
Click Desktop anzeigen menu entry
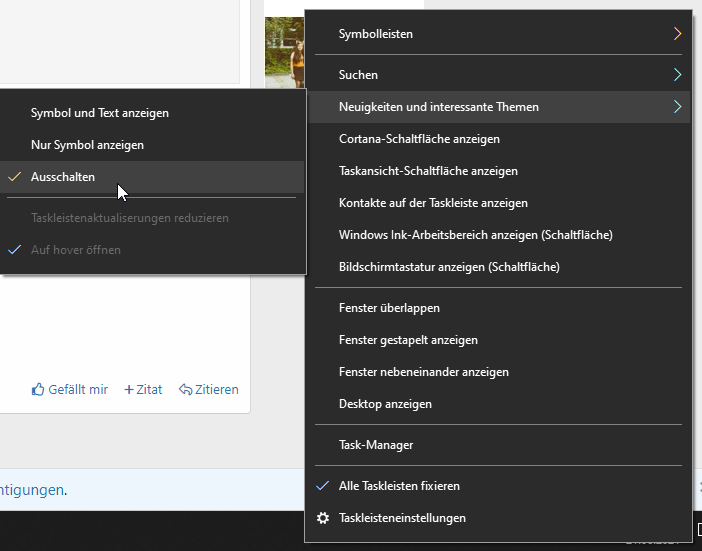(385, 404)
